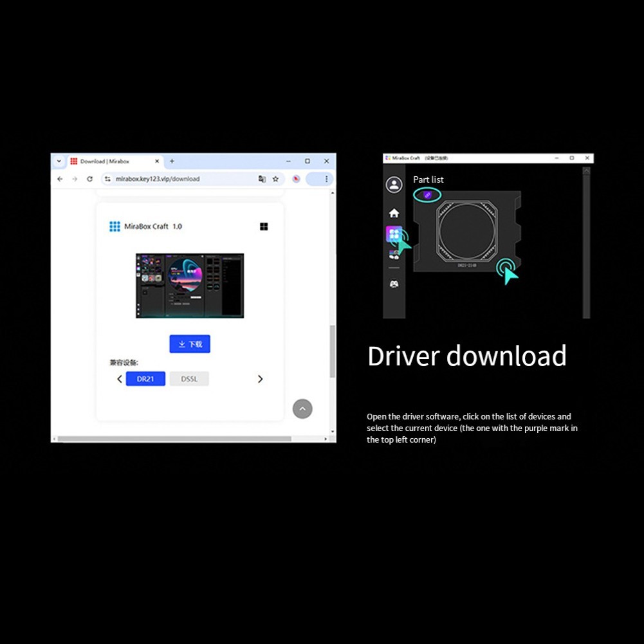Select the MiraBox Craft 1.0 title text
644x644 pixels.
click(x=152, y=226)
